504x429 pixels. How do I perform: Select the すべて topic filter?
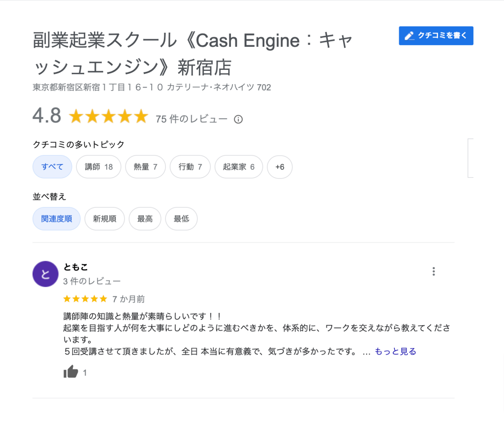52,167
